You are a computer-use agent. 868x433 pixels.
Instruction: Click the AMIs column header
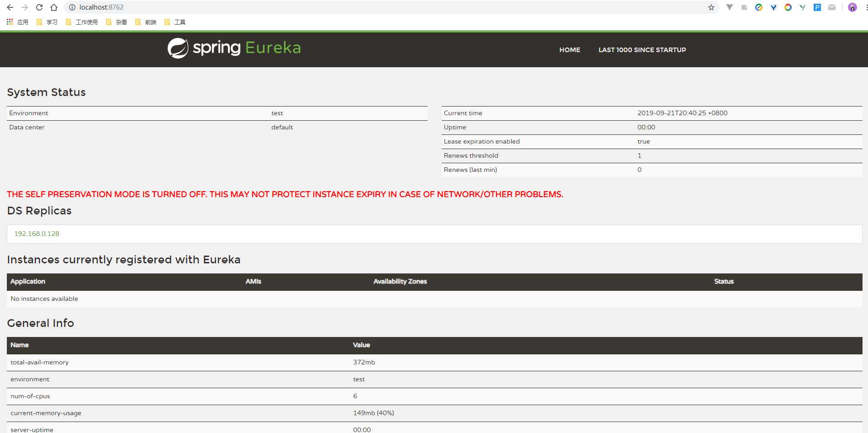point(254,281)
